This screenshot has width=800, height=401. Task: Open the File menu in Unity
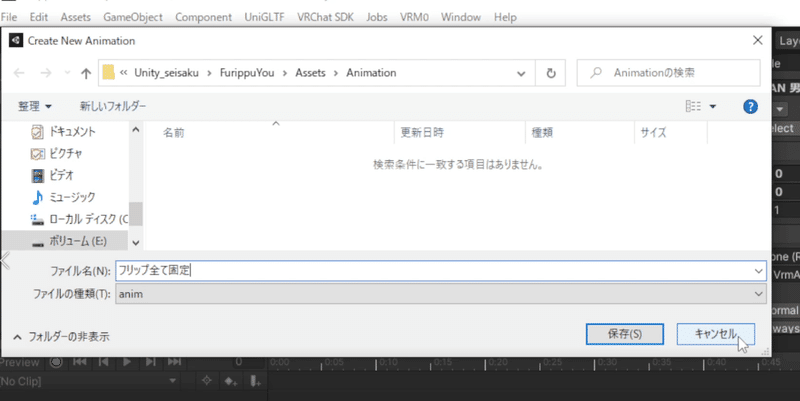pos(9,17)
